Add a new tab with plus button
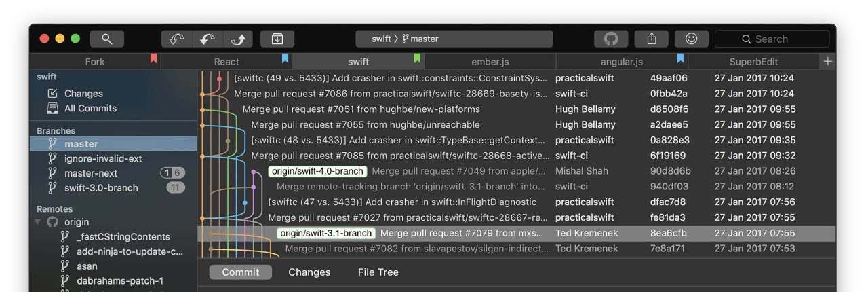The height and width of the screenshot is (292, 868). pos(827,61)
